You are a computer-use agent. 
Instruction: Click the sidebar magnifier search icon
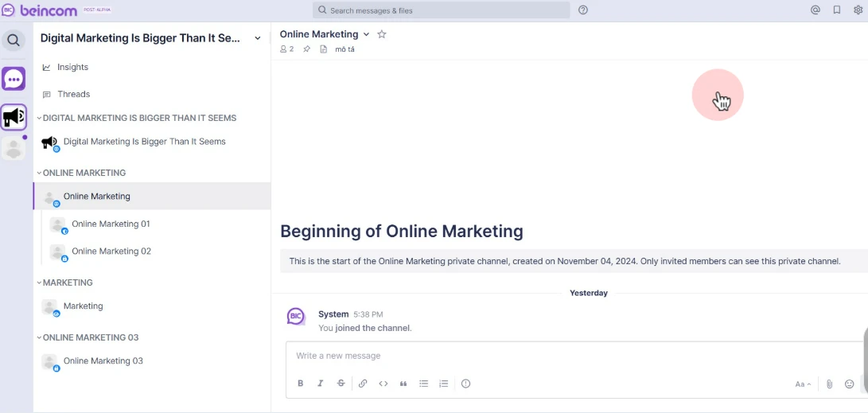14,41
